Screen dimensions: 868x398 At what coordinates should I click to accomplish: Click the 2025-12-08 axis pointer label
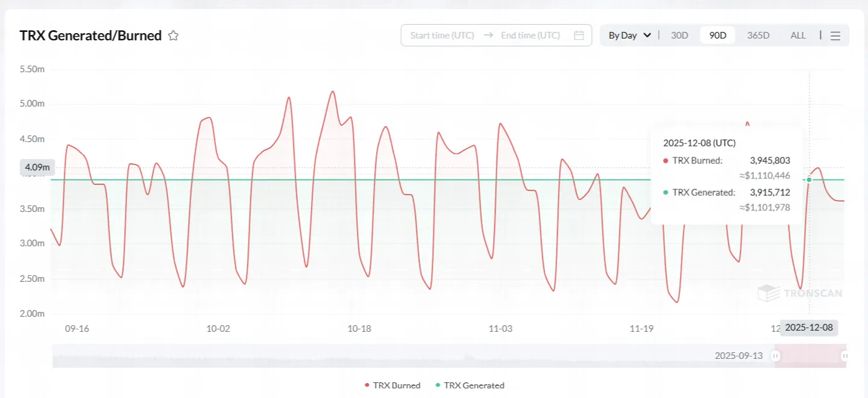tap(809, 328)
